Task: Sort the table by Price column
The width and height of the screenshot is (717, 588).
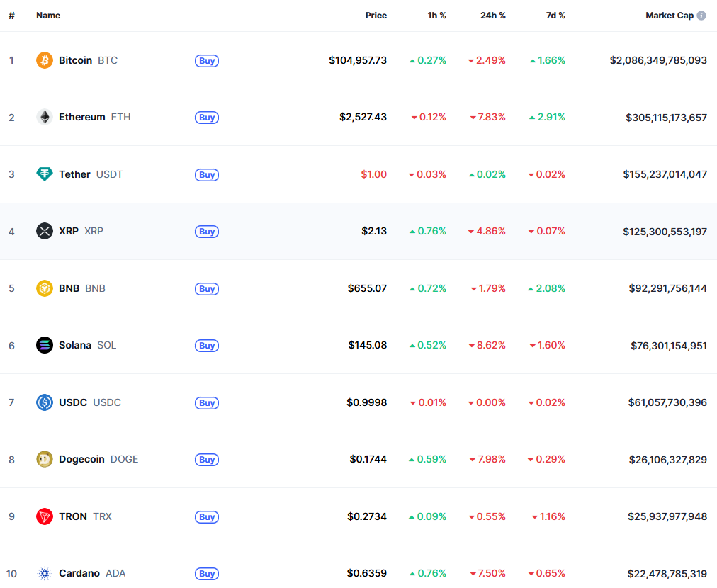Action: [376, 16]
